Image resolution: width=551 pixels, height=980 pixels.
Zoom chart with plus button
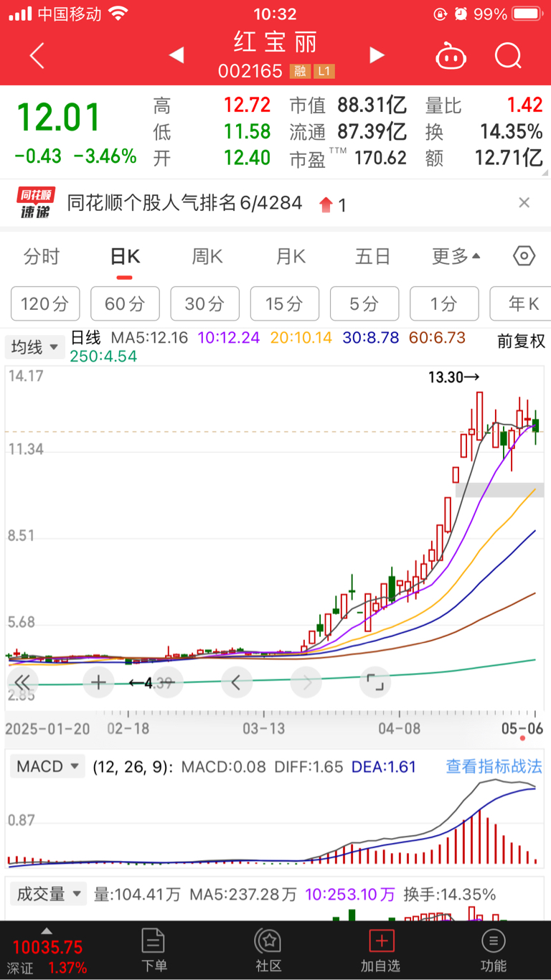click(x=98, y=682)
